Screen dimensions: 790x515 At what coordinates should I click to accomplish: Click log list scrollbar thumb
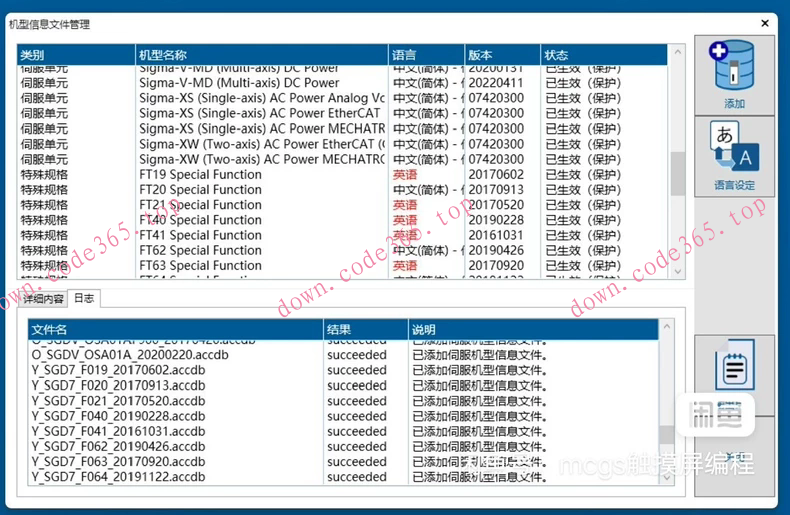click(x=667, y=435)
